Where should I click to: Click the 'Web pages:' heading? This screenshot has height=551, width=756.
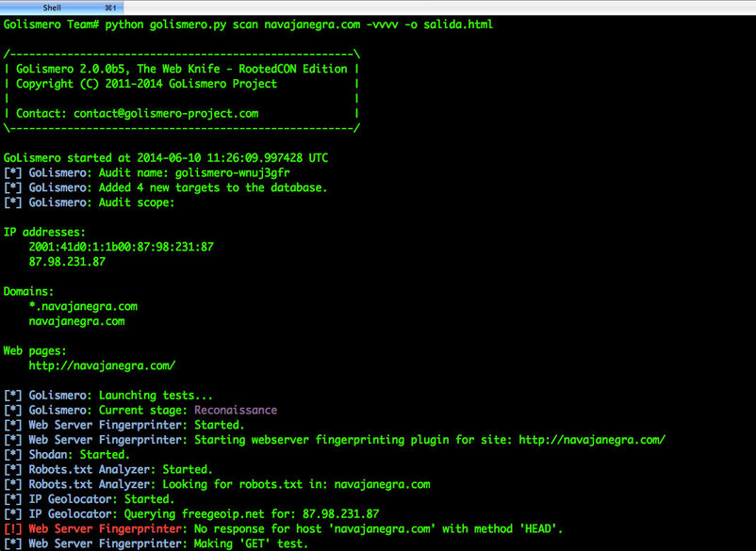click(x=35, y=351)
